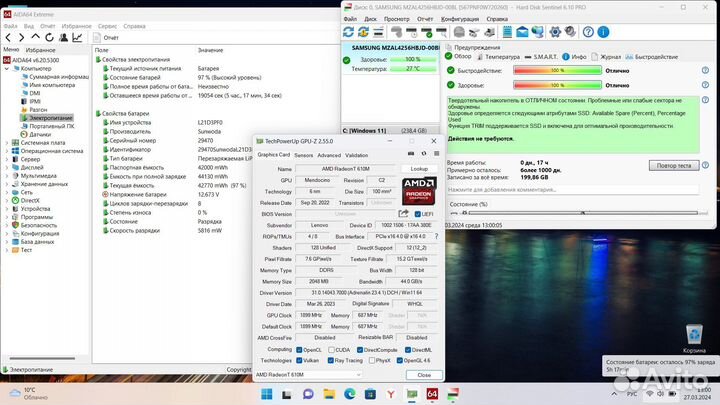This screenshot has height=405, width=720.
Task: Click the disk with green check icon
Action: 427,32
